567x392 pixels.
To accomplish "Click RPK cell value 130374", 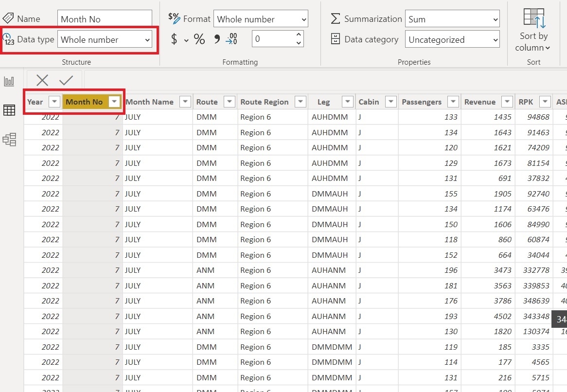I will [536, 332].
